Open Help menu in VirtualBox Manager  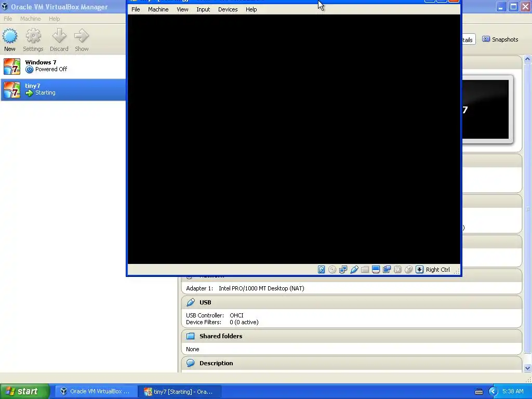tap(54, 19)
